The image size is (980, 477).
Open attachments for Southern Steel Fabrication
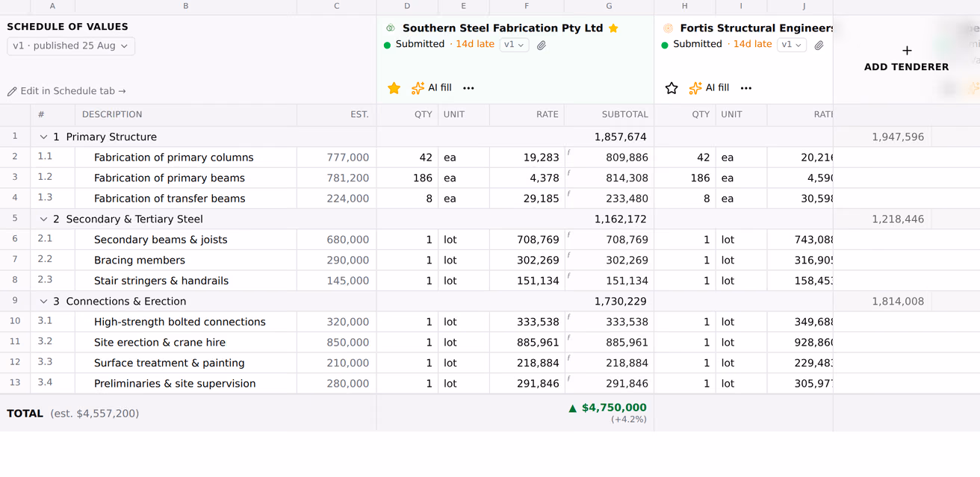coord(542,45)
